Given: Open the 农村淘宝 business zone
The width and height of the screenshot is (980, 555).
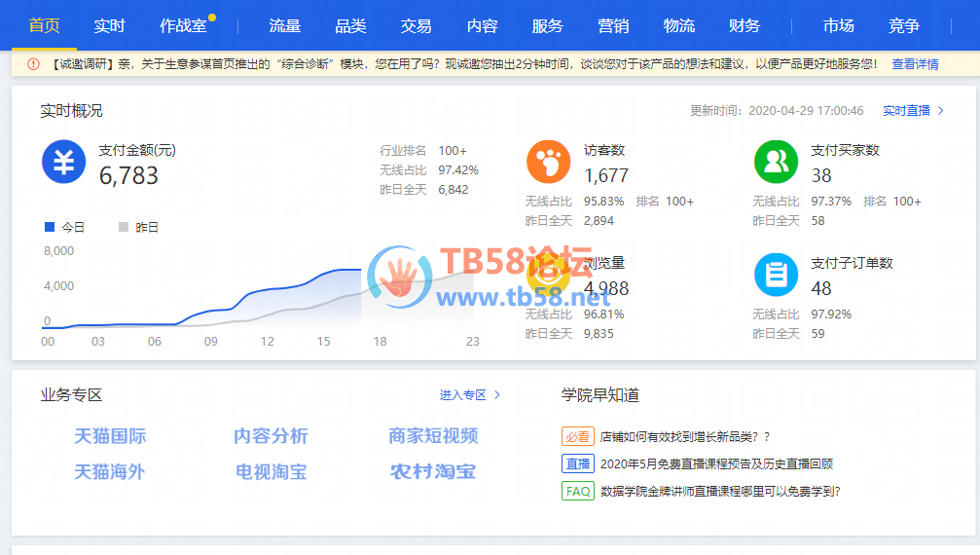Looking at the screenshot, I should point(433,471).
